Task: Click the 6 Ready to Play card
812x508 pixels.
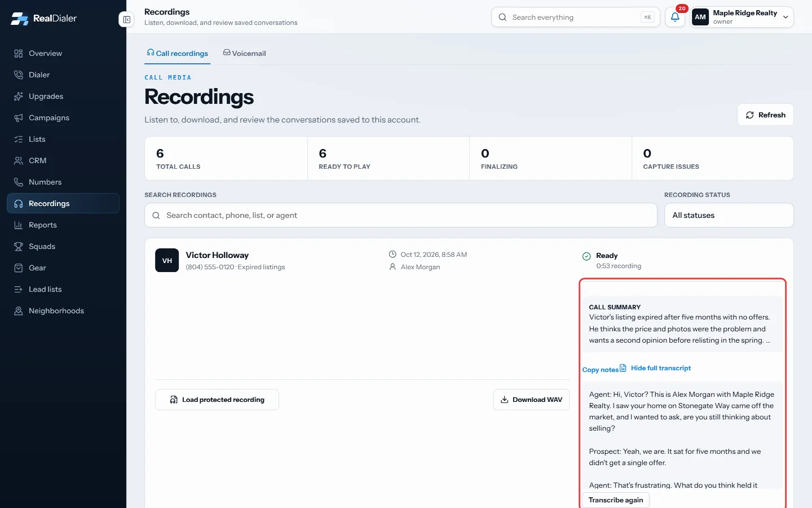Action: [x=389, y=159]
